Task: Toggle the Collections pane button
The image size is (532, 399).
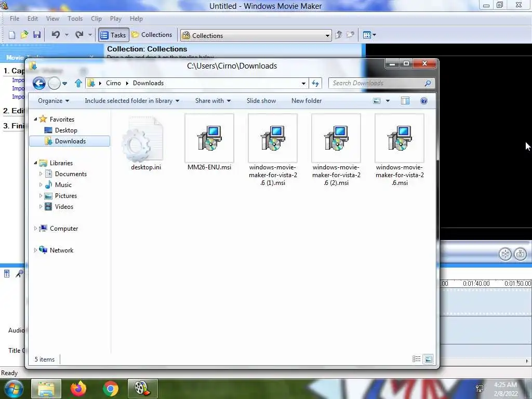Action: [152, 35]
